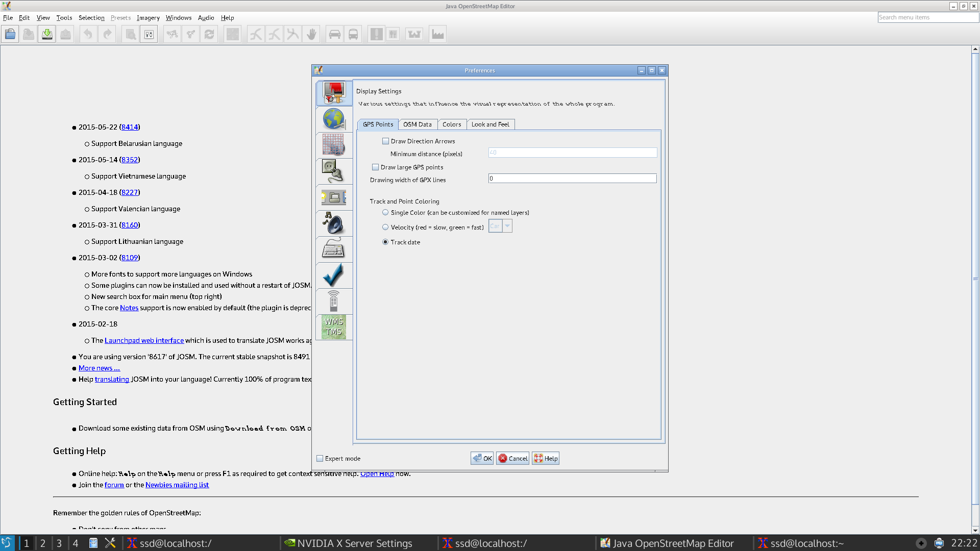980x551 pixels.
Task: Open the File menu
Action: click(x=8, y=18)
